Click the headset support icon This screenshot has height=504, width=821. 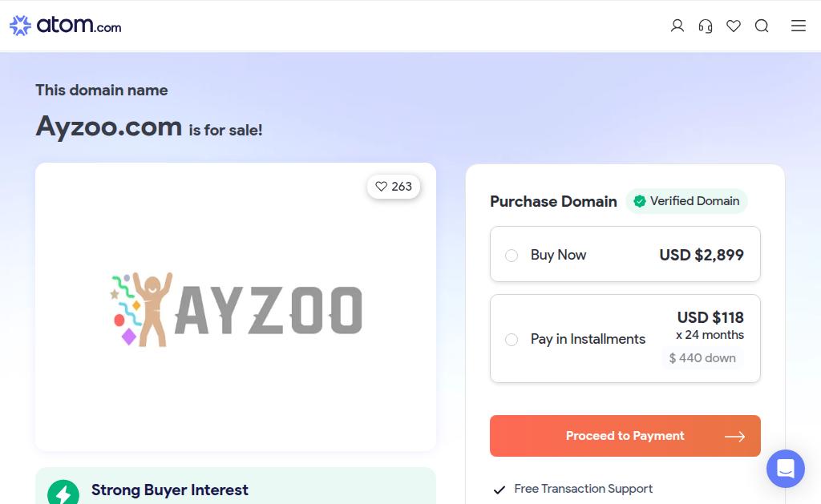point(706,26)
